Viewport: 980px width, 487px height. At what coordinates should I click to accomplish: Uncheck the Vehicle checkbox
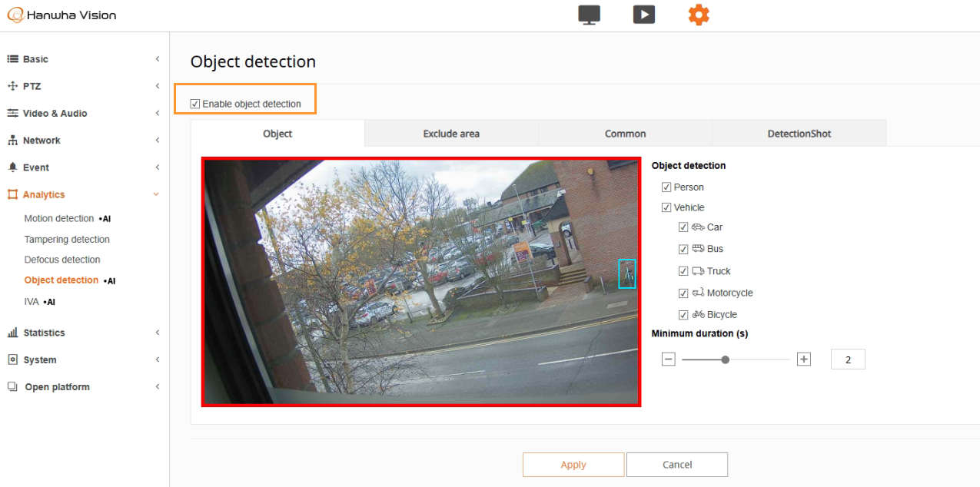point(666,207)
